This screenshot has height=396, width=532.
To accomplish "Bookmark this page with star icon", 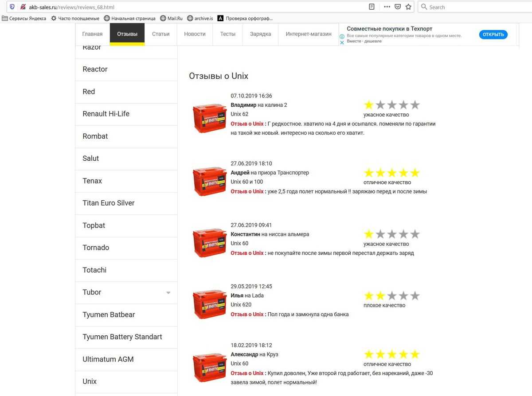I will coord(408,7).
